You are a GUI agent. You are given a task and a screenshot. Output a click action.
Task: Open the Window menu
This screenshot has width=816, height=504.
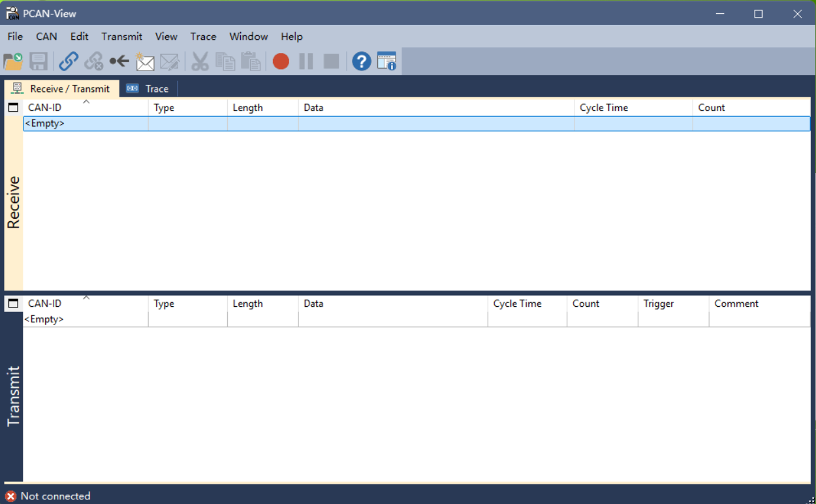tap(249, 37)
